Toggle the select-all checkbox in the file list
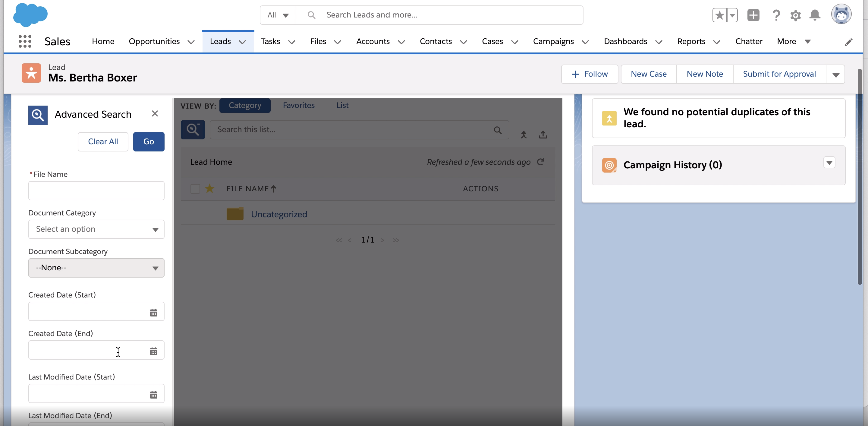The height and width of the screenshot is (426, 868). (195, 189)
